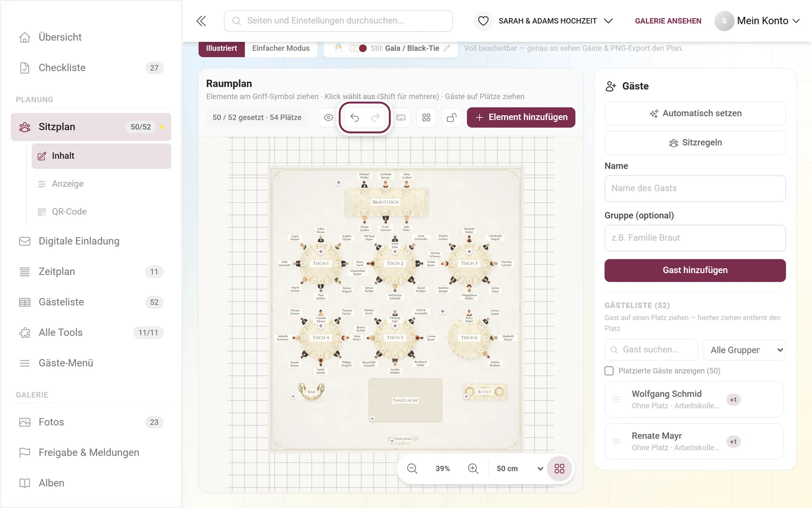
Task: Focus the Gast suchen search field
Action: [x=651, y=350]
